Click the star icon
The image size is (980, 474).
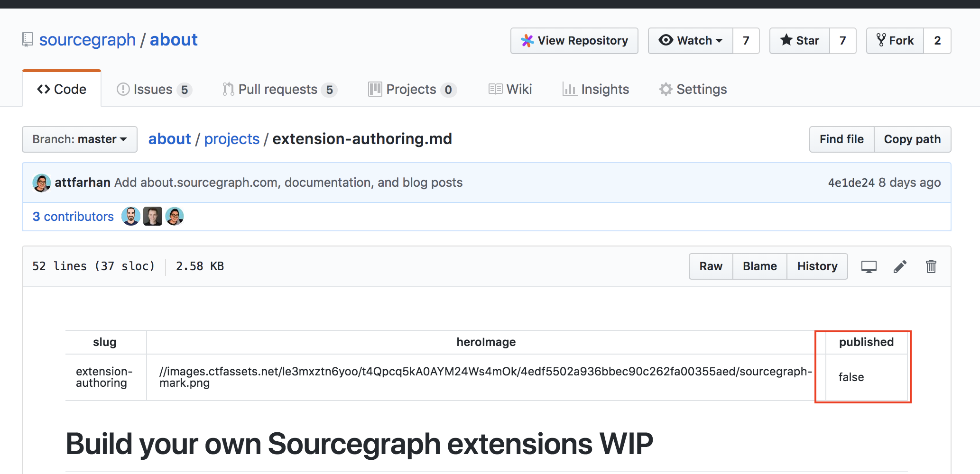[786, 40]
